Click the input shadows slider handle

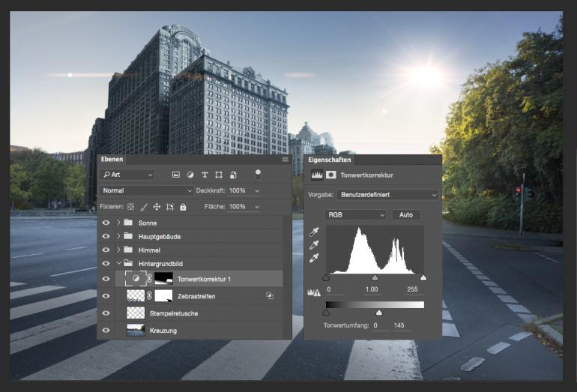click(326, 277)
